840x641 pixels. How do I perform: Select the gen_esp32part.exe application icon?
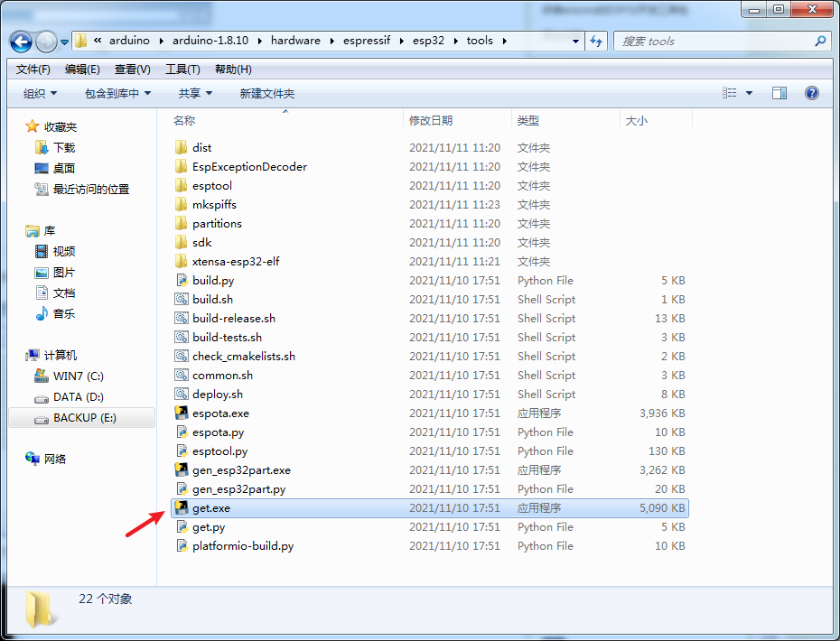tap(182, 469)
